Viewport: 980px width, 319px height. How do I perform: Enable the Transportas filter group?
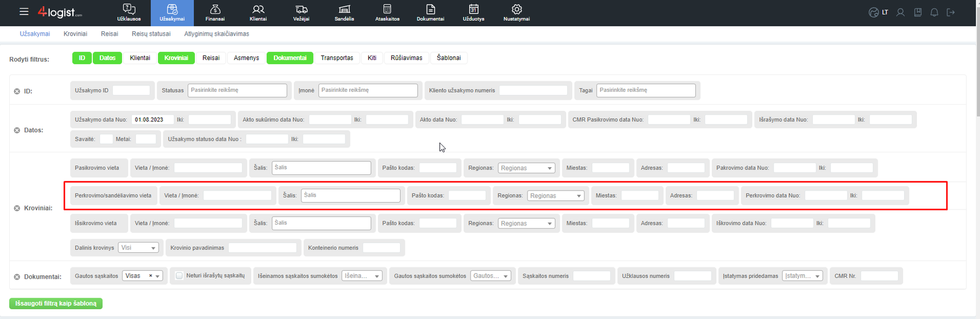click(337, 58)
